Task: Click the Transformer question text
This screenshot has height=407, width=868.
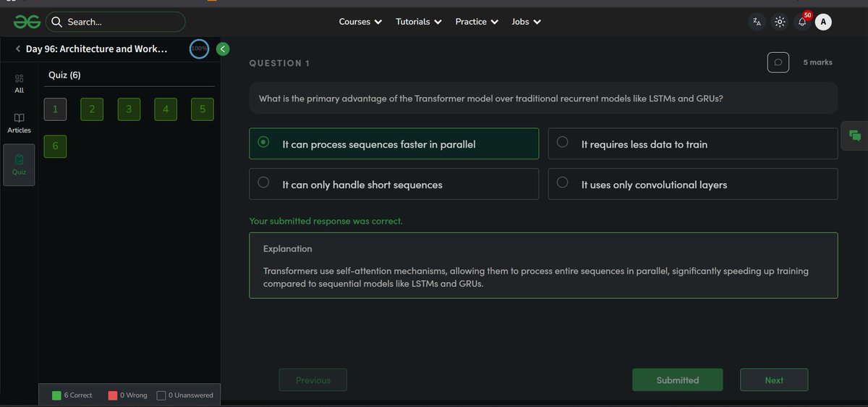Action: (x=491, y=98)
